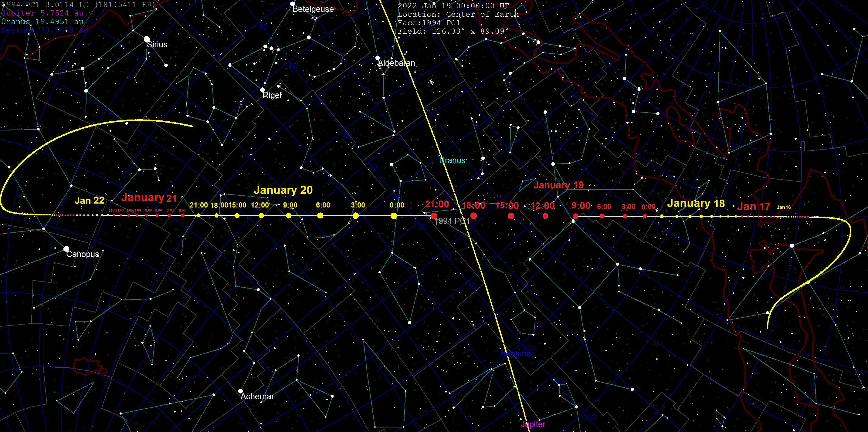This screenshot has height=432, width=868.
Task: Click the 2022 Jan 19 UT timestamp text
Action: [453, 6]
